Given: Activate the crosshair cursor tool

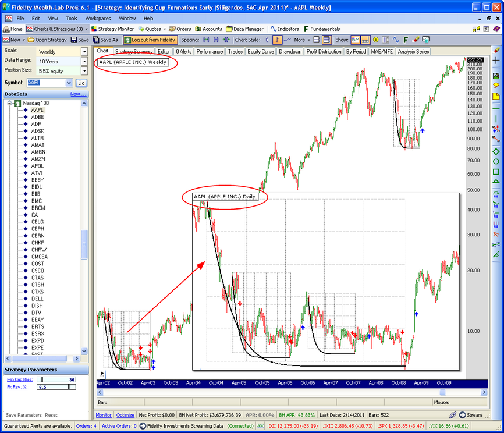Looking at the screenshot, I should [x=496, y=61].
